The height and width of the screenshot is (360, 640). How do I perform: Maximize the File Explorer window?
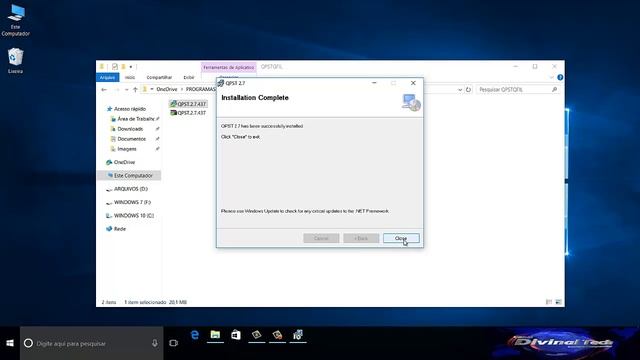pos(535,67)
